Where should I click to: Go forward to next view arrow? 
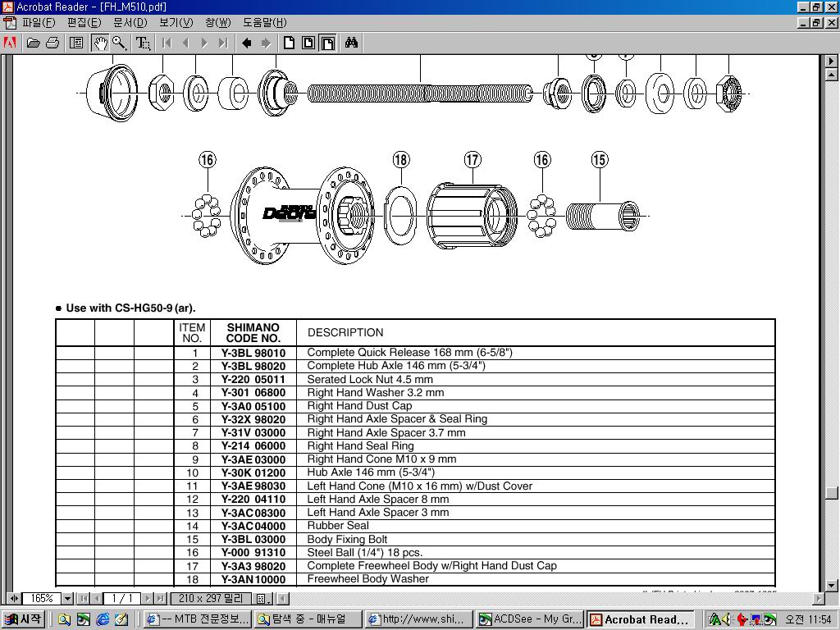coord(266,43)
